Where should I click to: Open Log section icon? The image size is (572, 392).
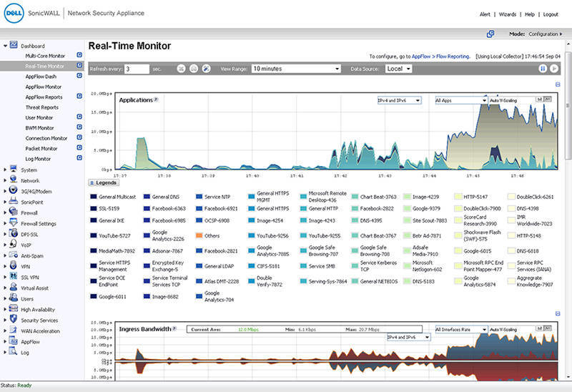(14, 351)
